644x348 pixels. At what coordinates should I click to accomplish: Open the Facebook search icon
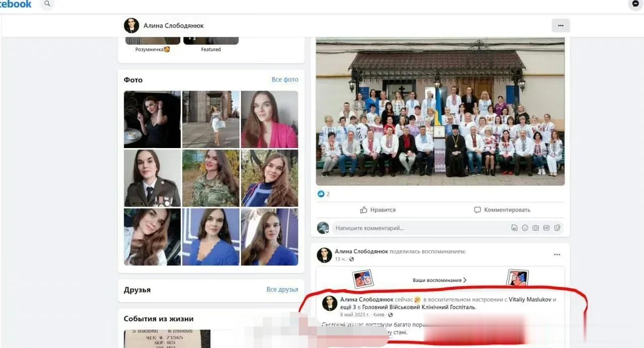tap(47, 4)
